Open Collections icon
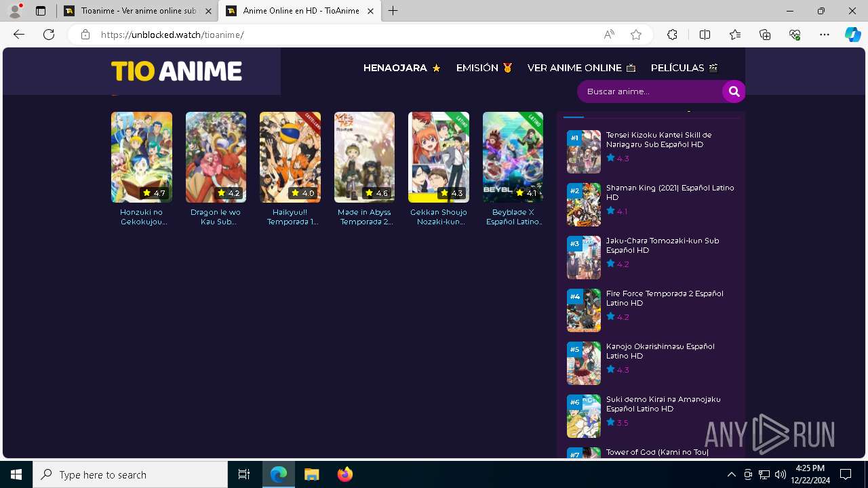Screen dimensions: 868x488 (x=765, y=35)
